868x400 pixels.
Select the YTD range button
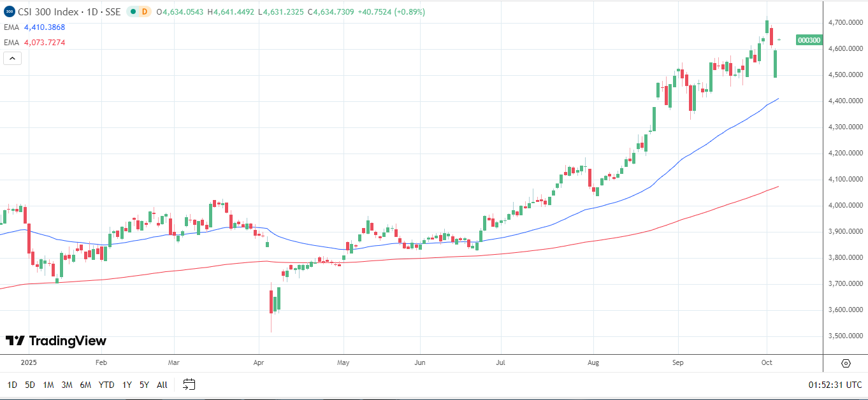tap(106, 385)
